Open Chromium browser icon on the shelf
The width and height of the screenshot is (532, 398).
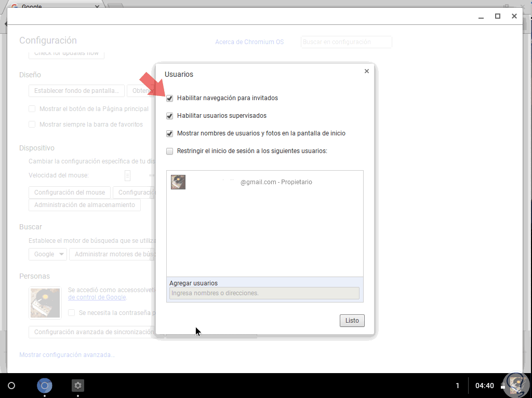[45, 386]
